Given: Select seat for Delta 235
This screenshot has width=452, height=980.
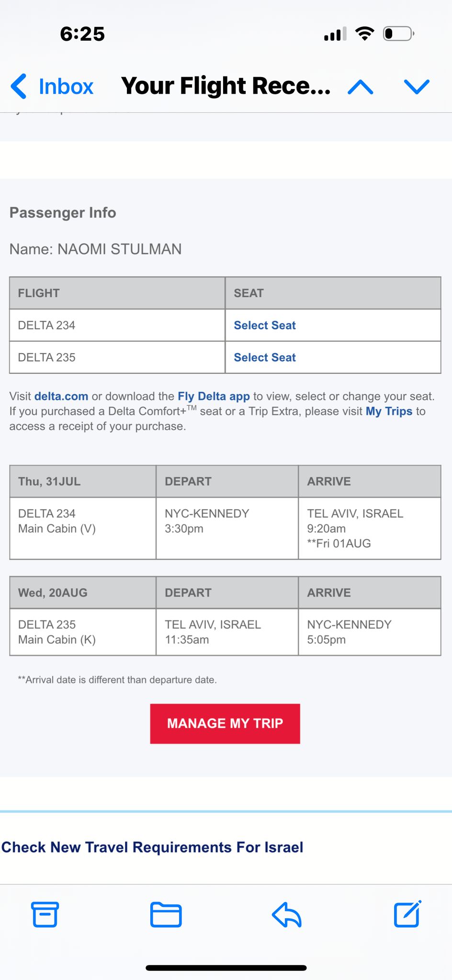Looking at the screenshot, I should click(x=264, y=357).
